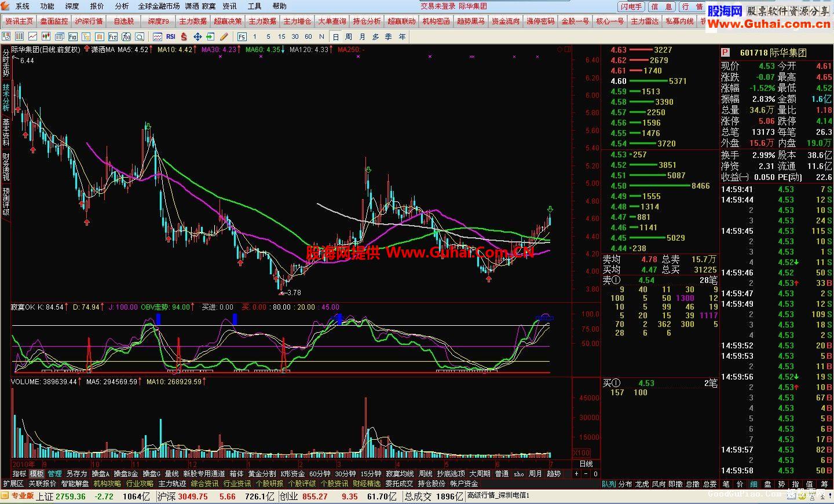
Task: Select the 年 yearly period
Action: [402, 36]
